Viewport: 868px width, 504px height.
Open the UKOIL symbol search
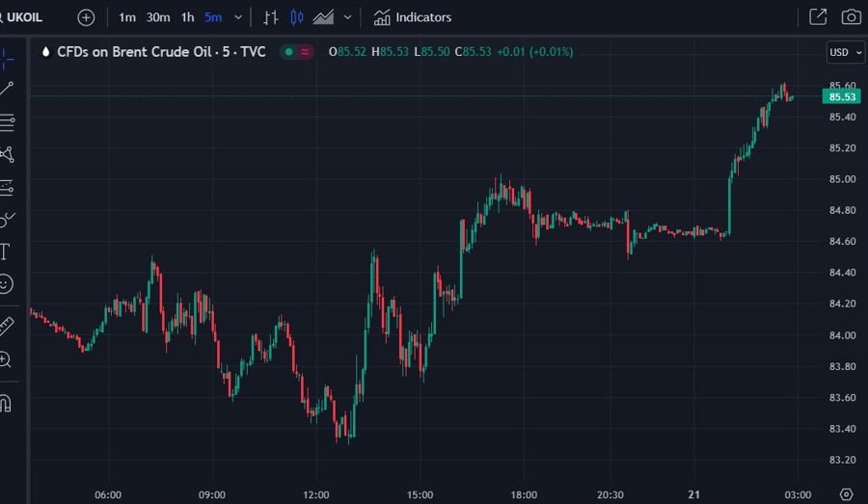(x=21, y=17)
